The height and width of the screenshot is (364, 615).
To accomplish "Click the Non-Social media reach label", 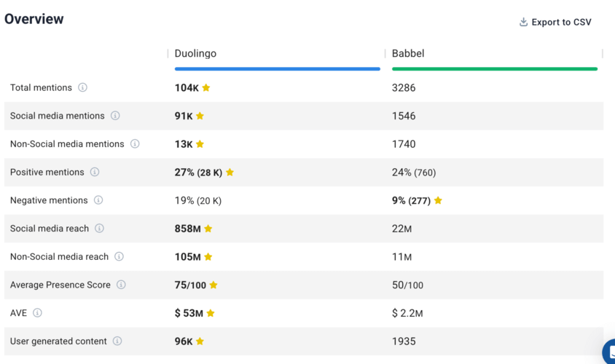I will (59, 257).
